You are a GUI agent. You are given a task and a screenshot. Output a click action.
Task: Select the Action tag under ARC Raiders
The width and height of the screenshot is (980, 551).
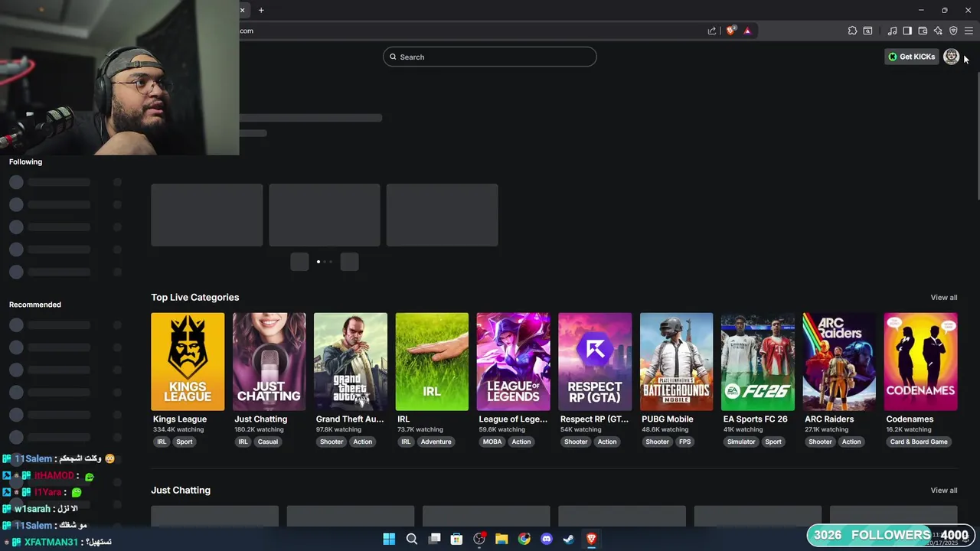[x=851, y=442]
